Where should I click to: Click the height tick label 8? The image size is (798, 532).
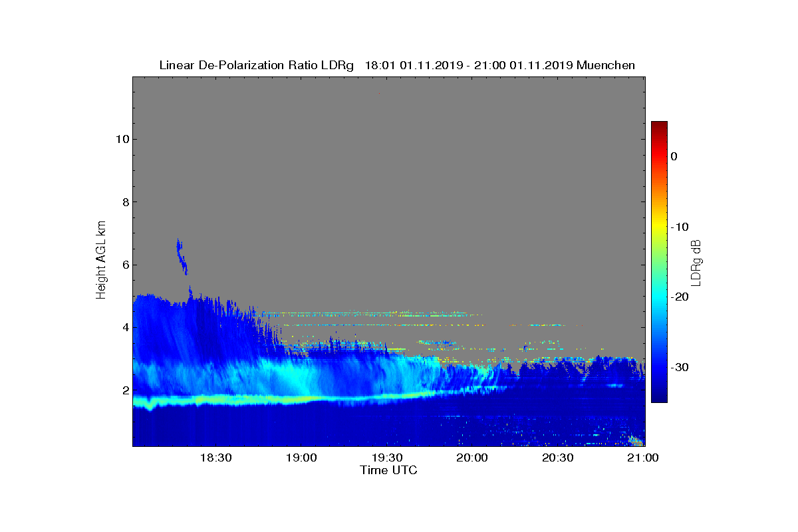(125, 202)
